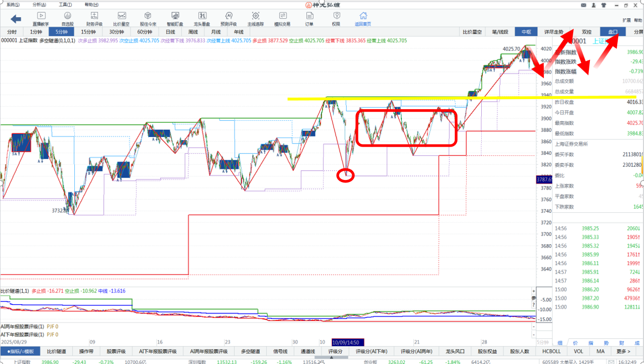Toggle the 中枢 overlay button
The height and width of the screenshot is (364, 644).
pos(526,32)
